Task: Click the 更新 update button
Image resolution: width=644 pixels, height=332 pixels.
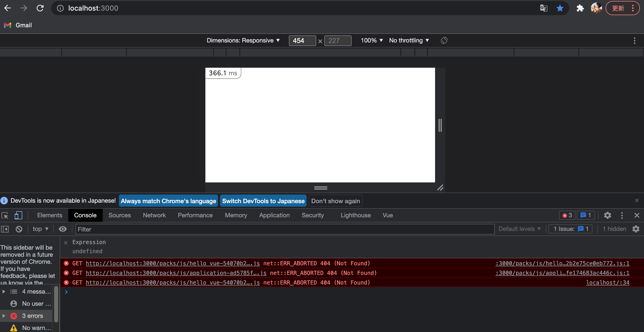Action: point(618,8)
